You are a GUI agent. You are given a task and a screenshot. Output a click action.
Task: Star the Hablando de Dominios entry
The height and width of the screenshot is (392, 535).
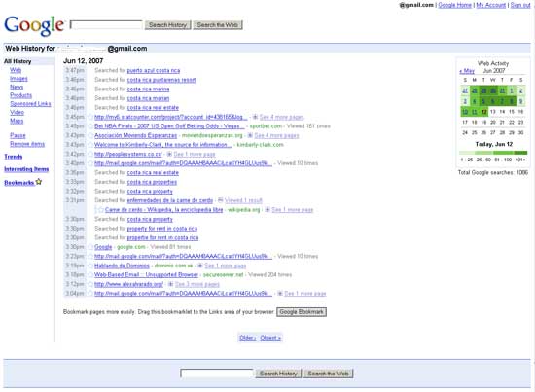90,266
